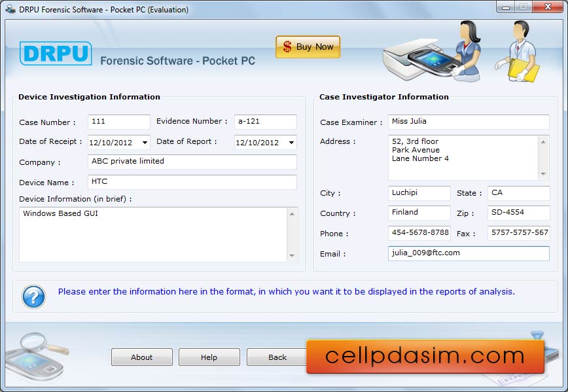Click the Buy Now button
This screenshot has height=392, width=568.
click(308, 46)
